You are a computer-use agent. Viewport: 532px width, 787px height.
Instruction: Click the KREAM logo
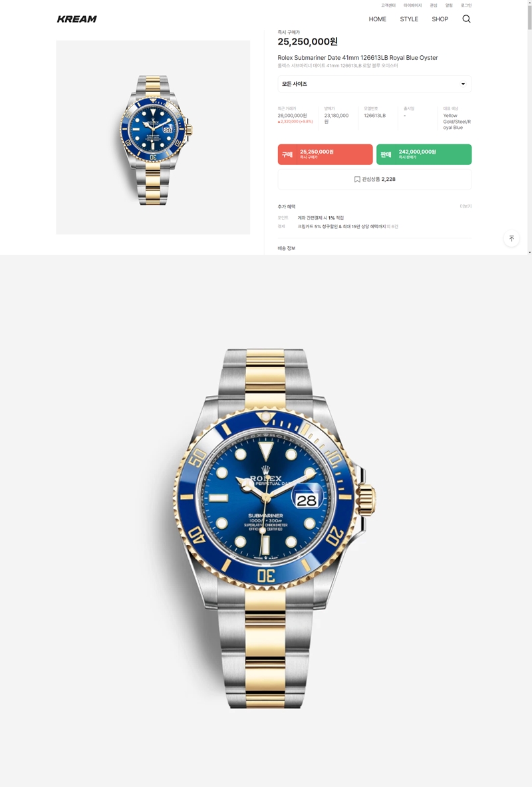pyautogui.click(x=76, y=19)
